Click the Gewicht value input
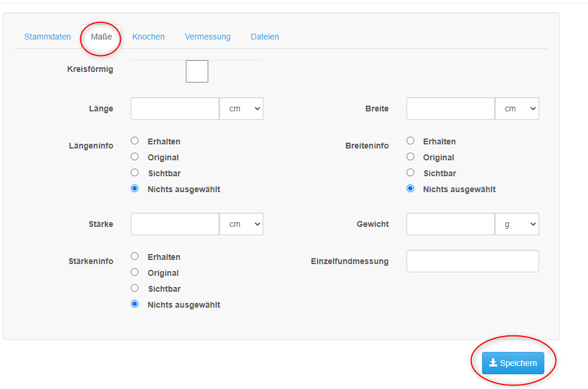This screenshot has width=588, height=389. (x=451, y=224)
